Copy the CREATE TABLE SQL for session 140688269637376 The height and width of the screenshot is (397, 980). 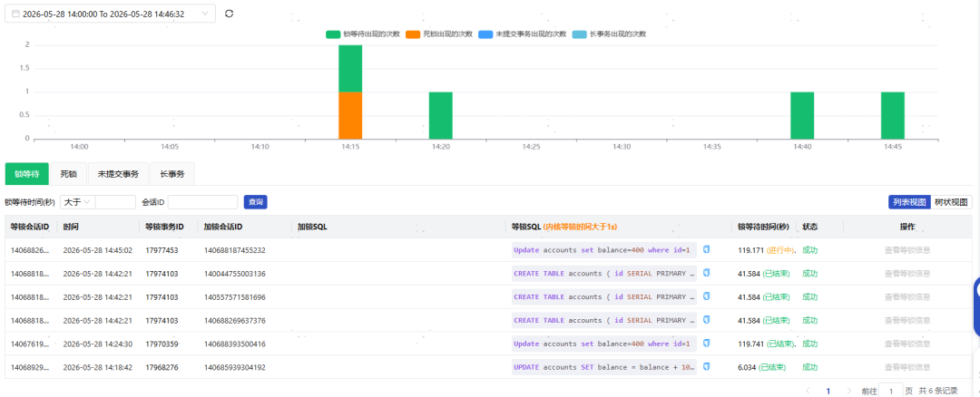coord(707,320)
